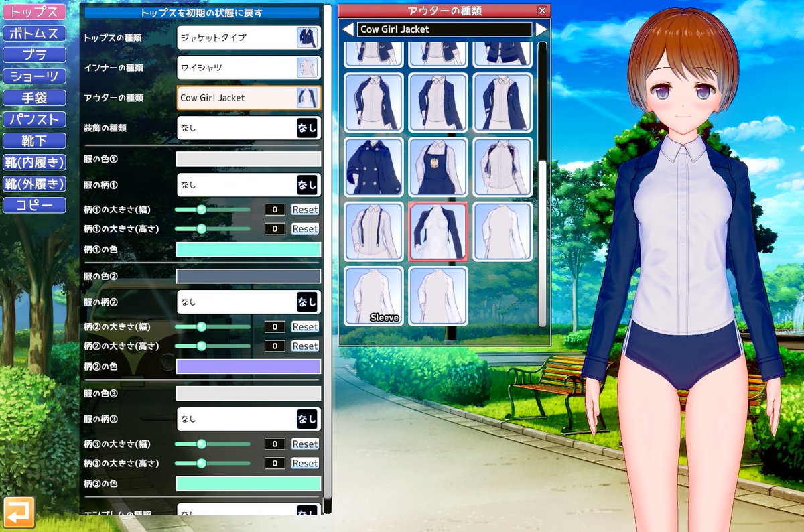
Task: Choose the thumbnail labeled Sleeve
Action: click(x=374, y=295)
